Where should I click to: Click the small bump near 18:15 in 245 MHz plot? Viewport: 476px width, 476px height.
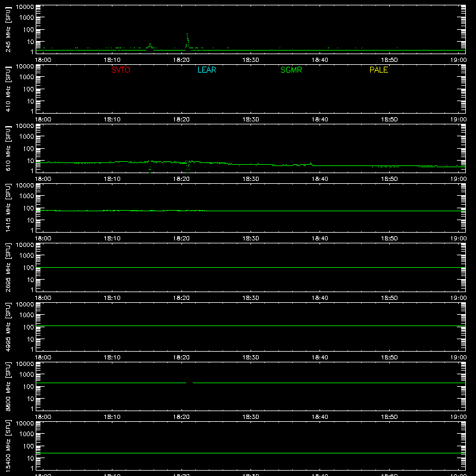click(x=150, y=46)
